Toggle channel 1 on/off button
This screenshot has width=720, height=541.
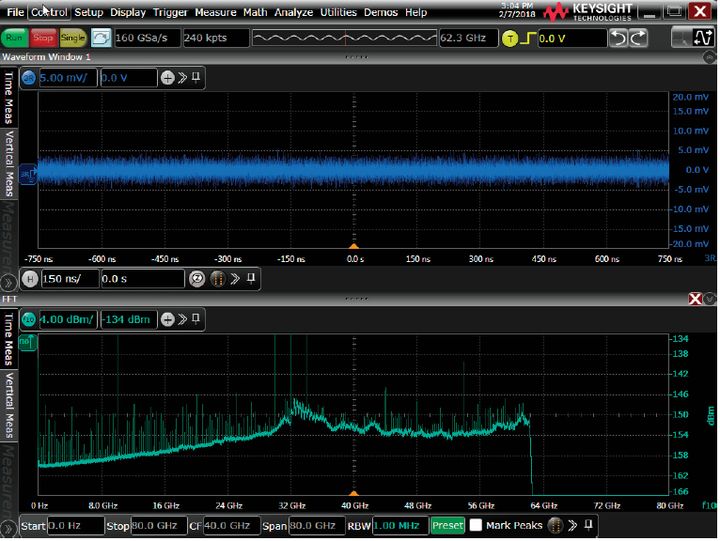tap(29, 78)
